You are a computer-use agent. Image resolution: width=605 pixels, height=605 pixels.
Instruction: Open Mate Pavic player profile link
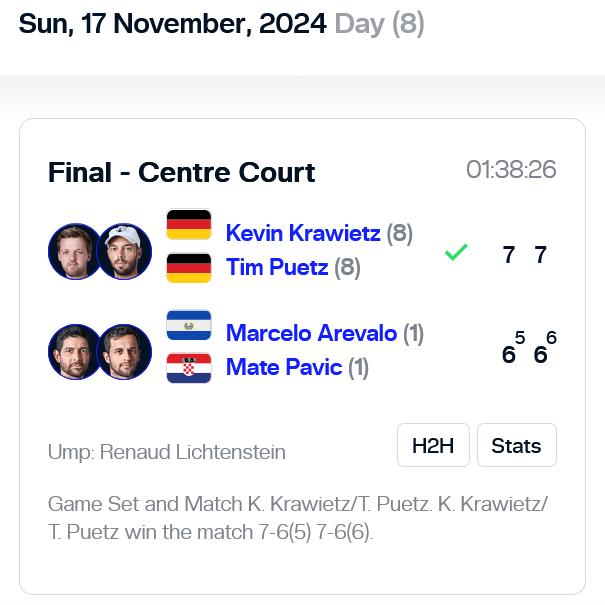(x=284, y=367)
